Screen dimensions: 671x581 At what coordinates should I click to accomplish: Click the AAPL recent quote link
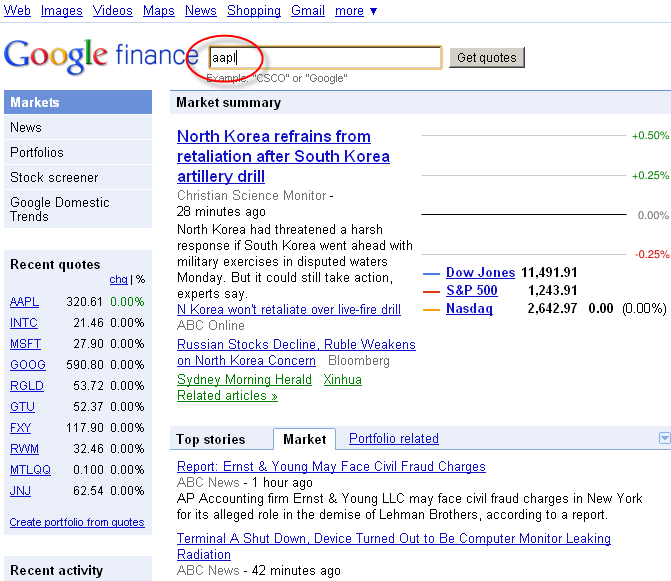click(x=25, y=302)
